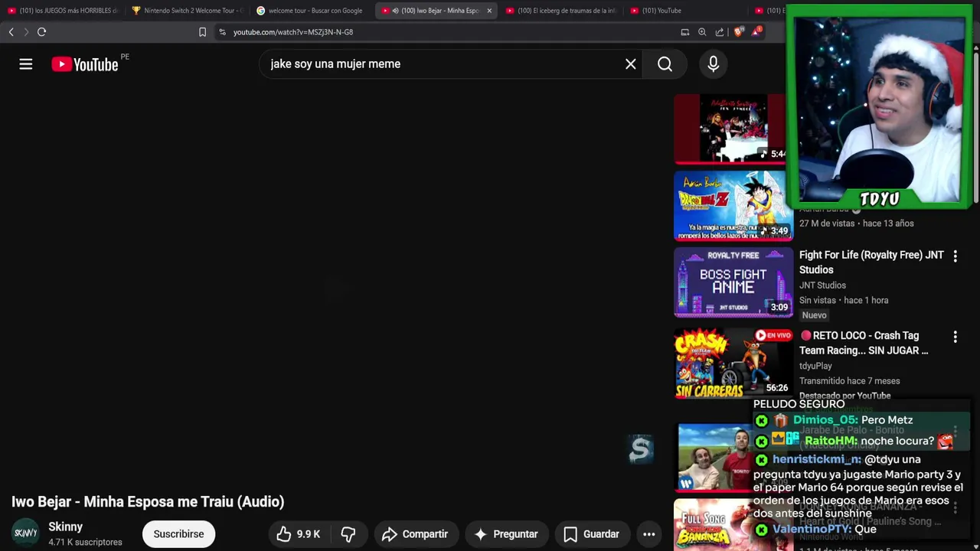Click the Preguntar button
Viewport: 980px width, 551px height.
point(506,534)
